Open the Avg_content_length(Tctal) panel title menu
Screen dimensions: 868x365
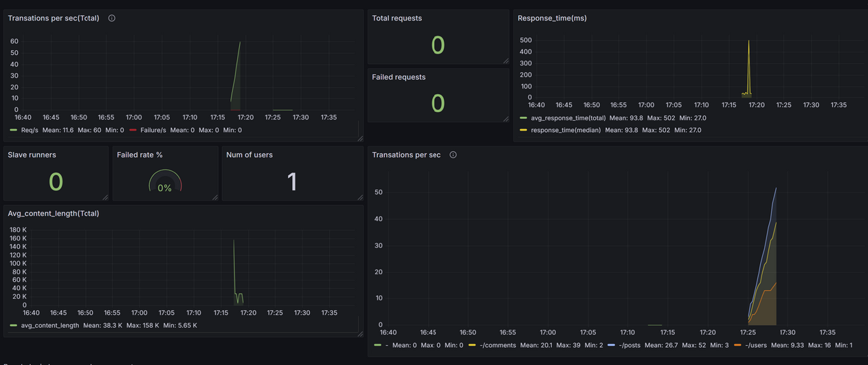point(54,214)
